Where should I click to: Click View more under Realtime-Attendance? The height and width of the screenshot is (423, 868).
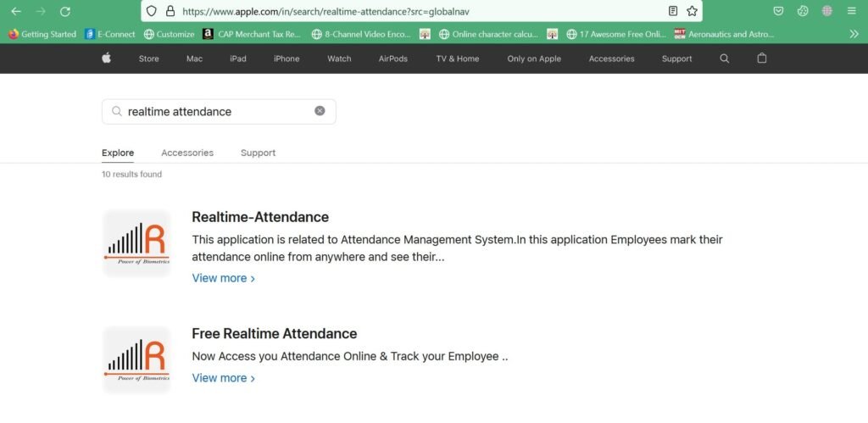click(223, 278)
